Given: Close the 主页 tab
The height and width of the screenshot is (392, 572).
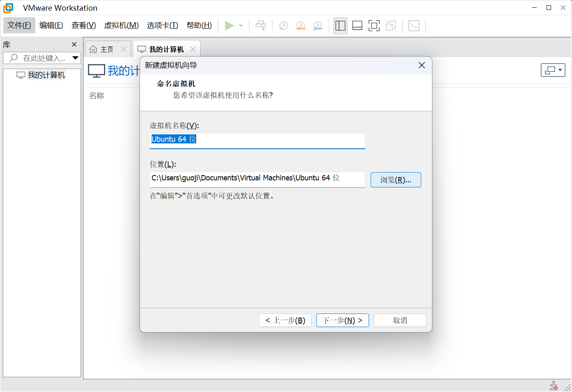Looking at the screenshot, I should (x=123, y=49).
